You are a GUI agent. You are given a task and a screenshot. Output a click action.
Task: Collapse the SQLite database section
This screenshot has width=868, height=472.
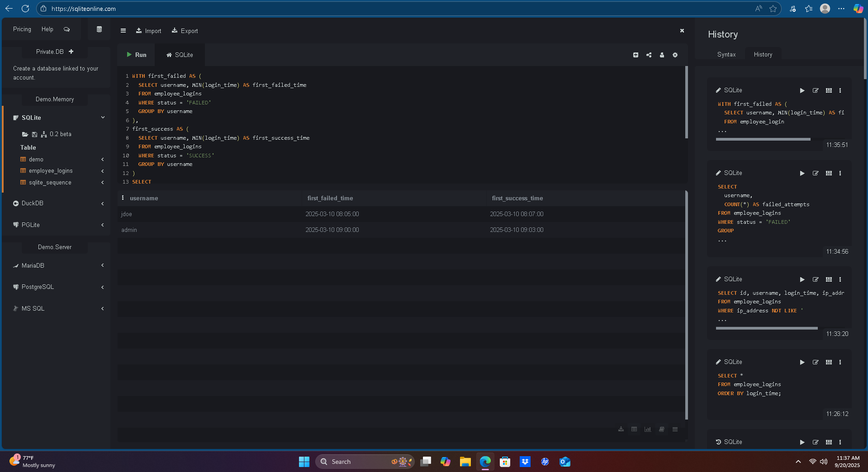click(x=103, y=118)
